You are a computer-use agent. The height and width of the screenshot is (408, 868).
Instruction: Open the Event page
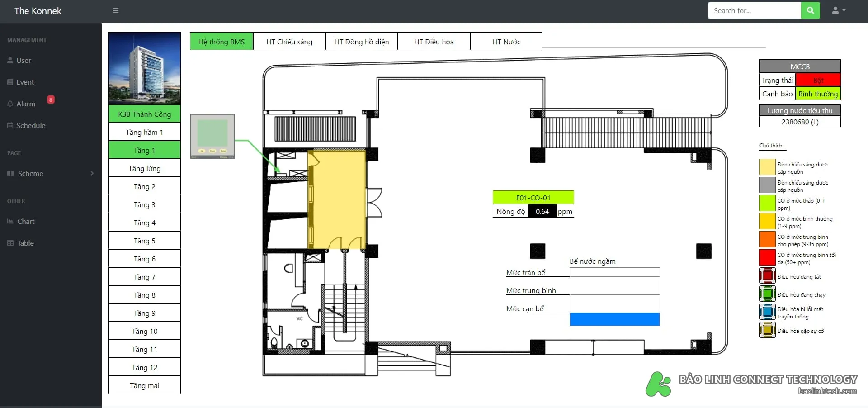coord(21,82)
